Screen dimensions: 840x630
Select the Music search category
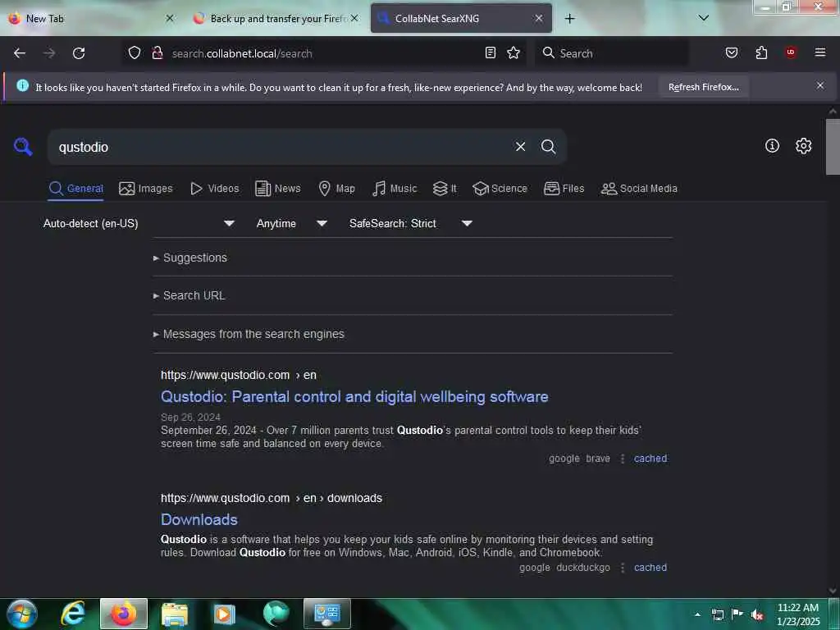point(395,189)
